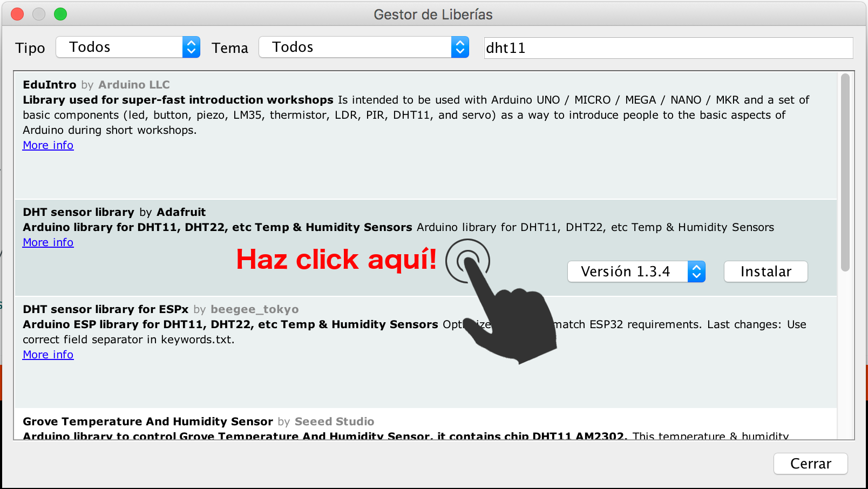Click the library list vertical scrollbar thumb
This screenshot has height=489, width=868.
(845, 173)
